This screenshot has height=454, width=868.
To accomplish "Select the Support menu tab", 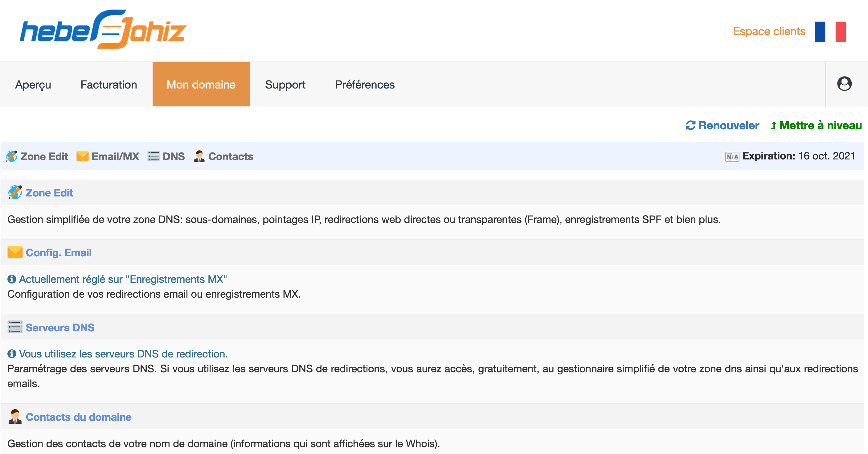I will point(285,85).
